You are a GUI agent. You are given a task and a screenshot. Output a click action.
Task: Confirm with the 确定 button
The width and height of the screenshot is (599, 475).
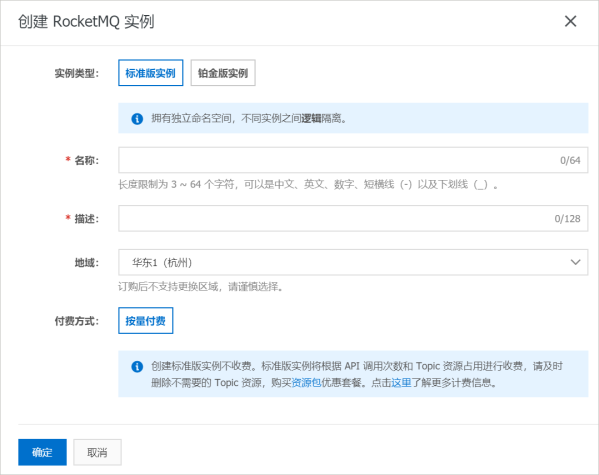pyautogui.click(x=42, y=452)
